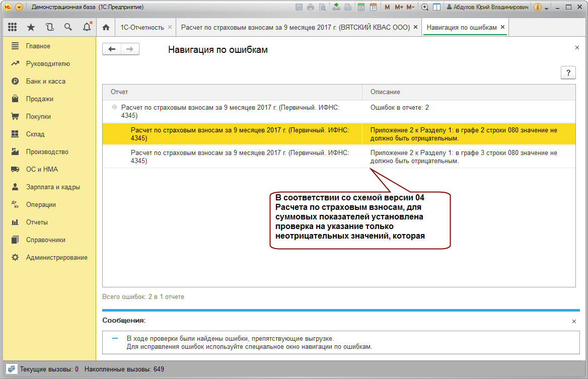Open the calculator icon in title bar
This screenshot has height=379, width=588.
tap(361, 7)
